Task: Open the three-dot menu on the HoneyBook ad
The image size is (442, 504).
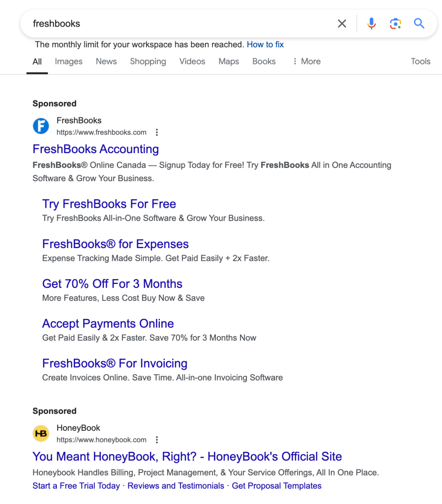Action: [156, 440]
